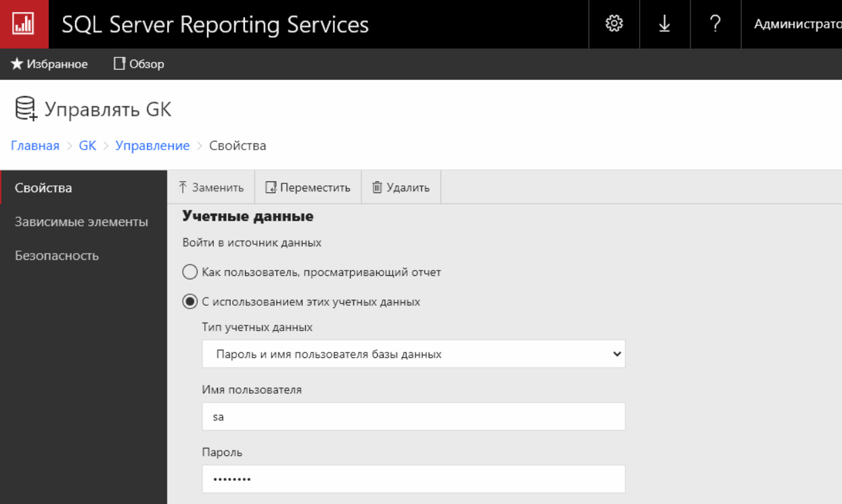
Task: Go to the GK breadcrumb link
Action: [88, 145]
